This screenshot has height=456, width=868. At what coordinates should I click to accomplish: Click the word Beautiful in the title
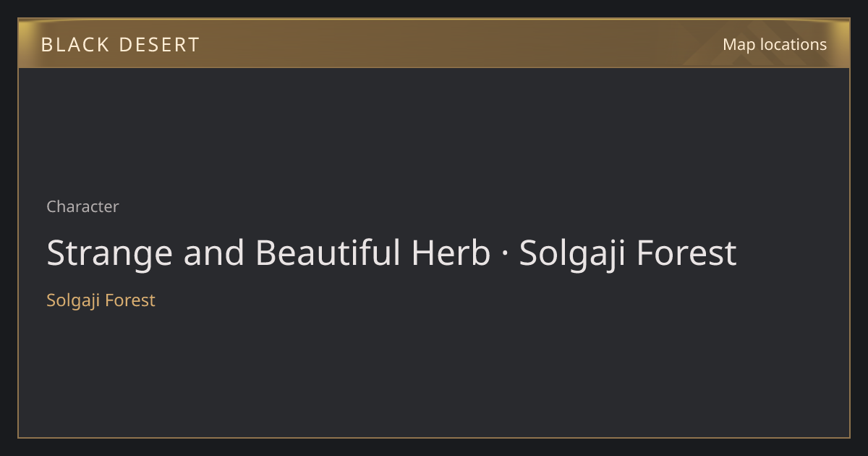click(328, 253)
